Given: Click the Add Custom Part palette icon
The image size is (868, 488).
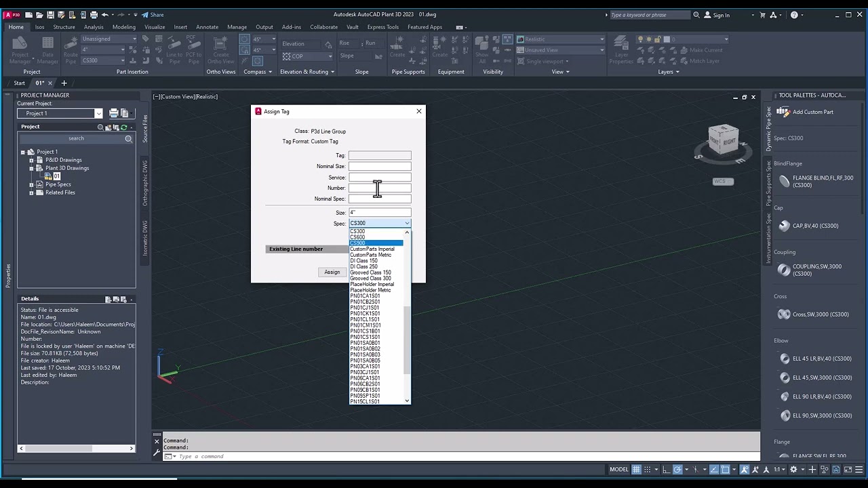Looking at the screenshot, I should tap(783, 112).
